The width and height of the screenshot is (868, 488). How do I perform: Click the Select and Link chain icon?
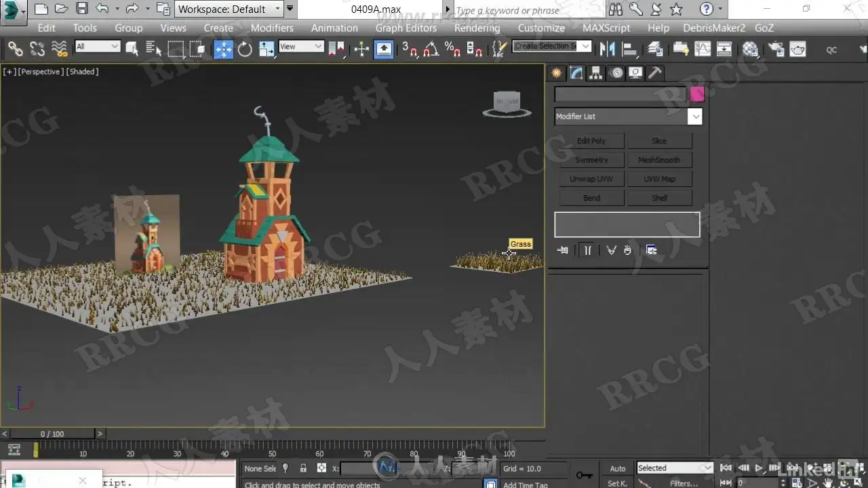[x=15, y=49]
